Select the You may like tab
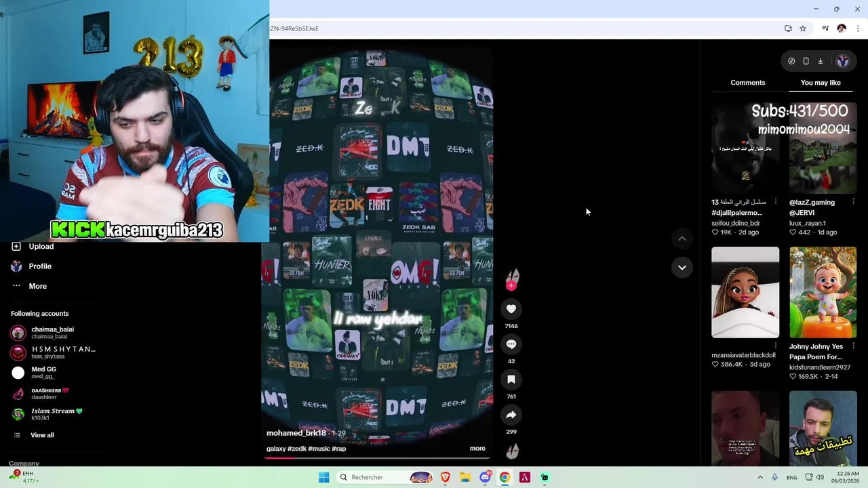Viewport: 868px width, 488px height. coord(821,83)
